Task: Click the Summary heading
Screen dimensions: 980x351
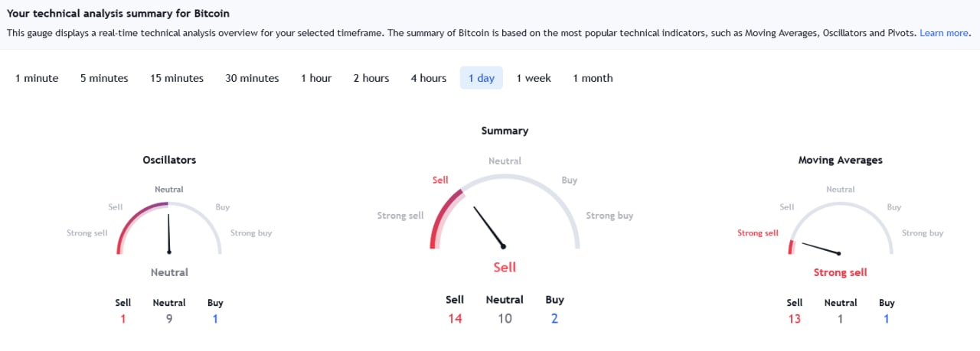Action: point(505,131)
